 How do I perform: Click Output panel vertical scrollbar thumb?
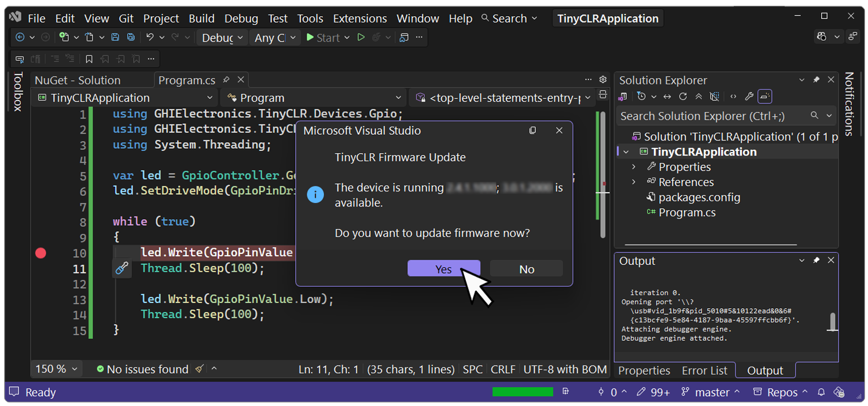(833, 322)
